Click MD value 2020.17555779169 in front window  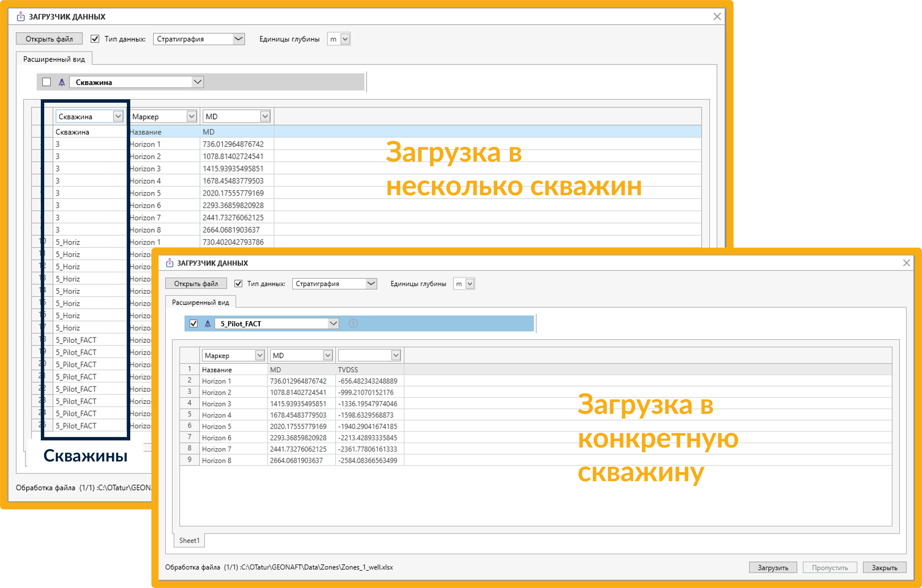click(301, 426)
